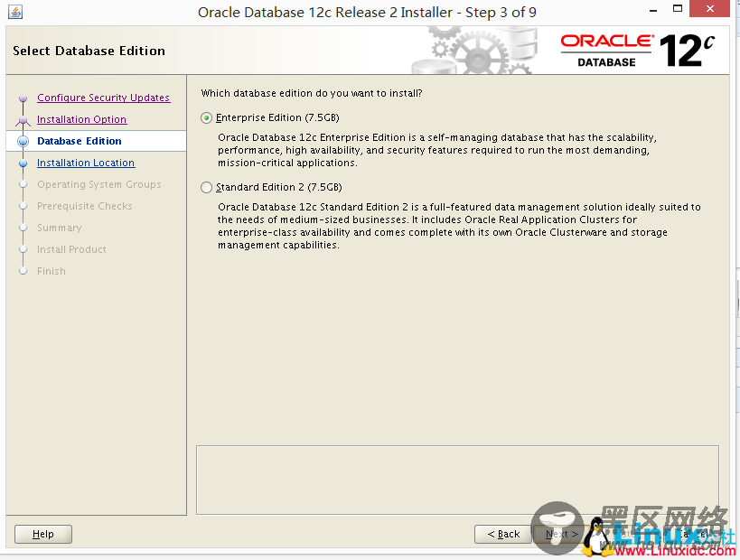Click the step bullet beside Configure Security Updates
This screenshot has height=560, width=740.
click(x=23, y=98)
